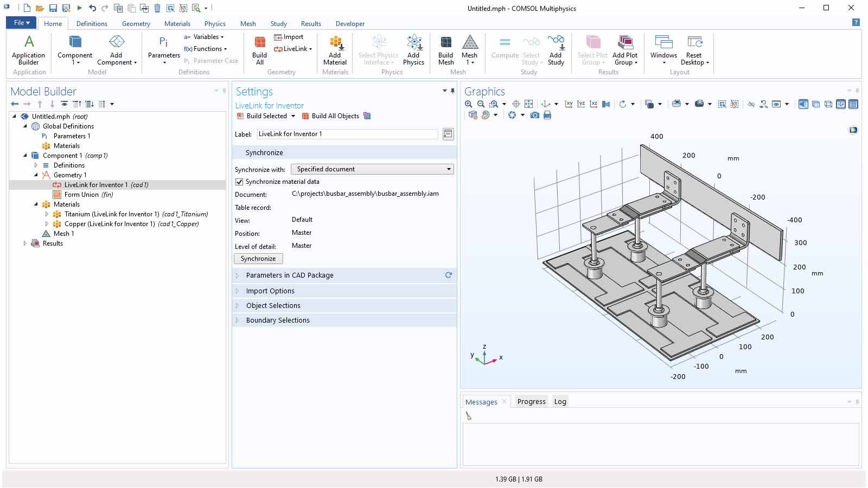Switch to the Geometry ribbon tab
Screen dimensions: 868x488
click(x=136, y=24)
